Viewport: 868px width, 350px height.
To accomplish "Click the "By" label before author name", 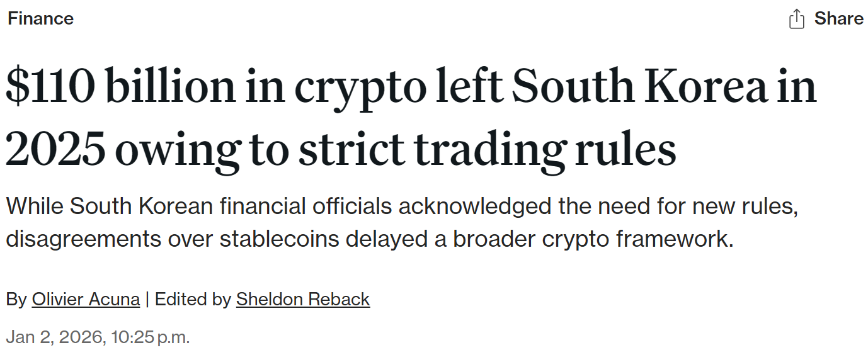I will pyautogui.click(x=16, y=299).
